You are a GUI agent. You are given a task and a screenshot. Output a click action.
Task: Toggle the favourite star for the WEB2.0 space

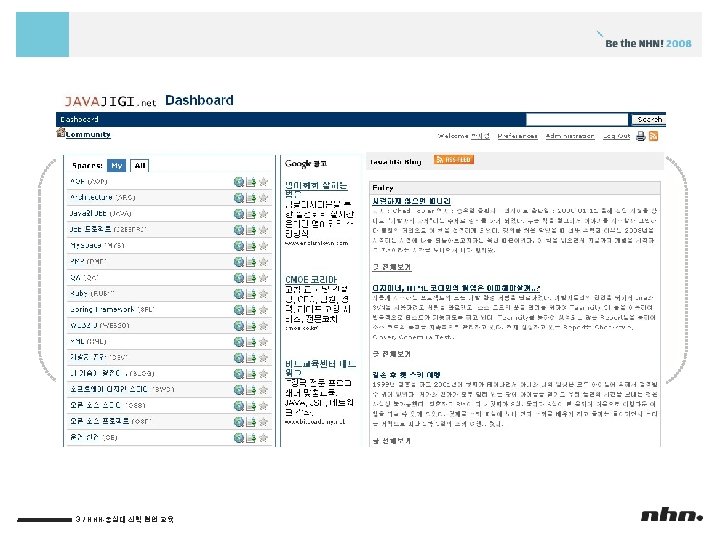click(x=263, y=326)
